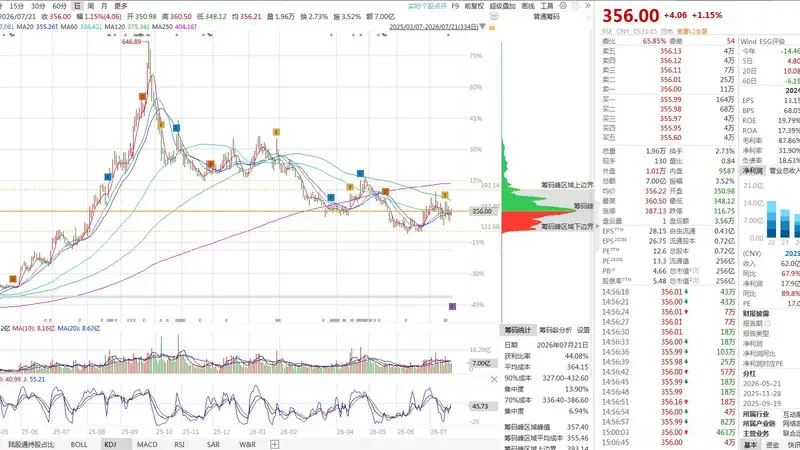Screen dimensions: 800x450
Task: Click the purple marker below the chart
Action: [452, 306]
